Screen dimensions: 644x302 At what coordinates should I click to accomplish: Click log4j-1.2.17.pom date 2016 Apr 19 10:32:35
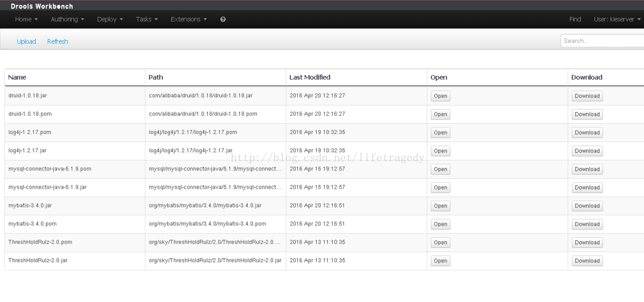[317, 132]
